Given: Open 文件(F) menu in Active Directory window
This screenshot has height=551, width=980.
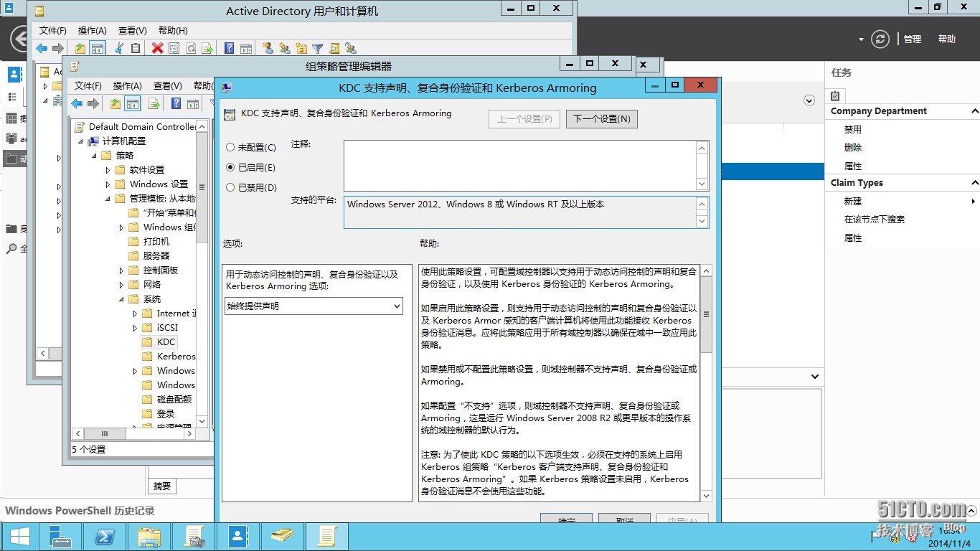Looking at the screenshot, I should pos(53,30).
